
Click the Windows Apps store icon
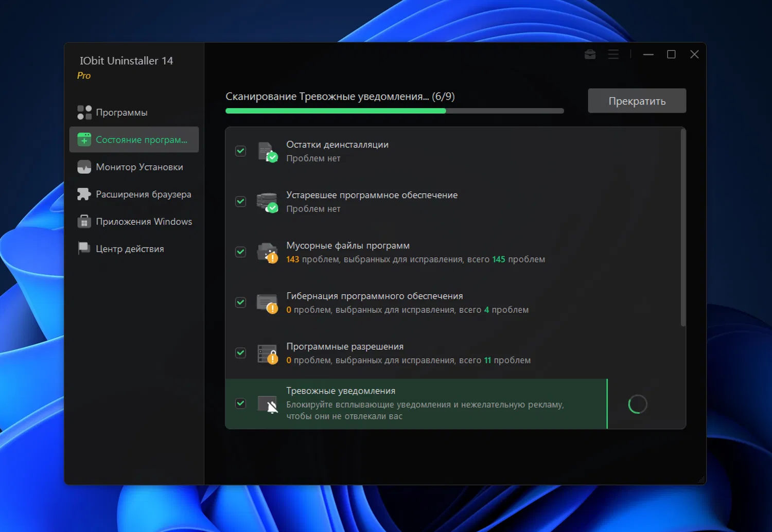[84, 221]
